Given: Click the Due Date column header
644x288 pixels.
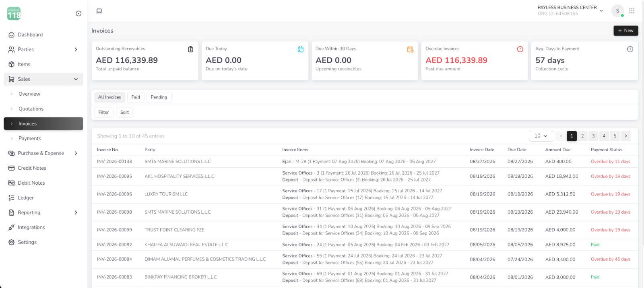Looking at the screenshot, I should [517, 150].
